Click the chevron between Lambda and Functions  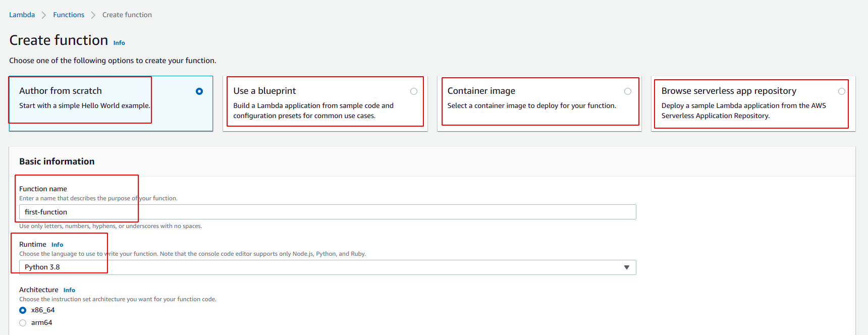click(x=44, y=15)
